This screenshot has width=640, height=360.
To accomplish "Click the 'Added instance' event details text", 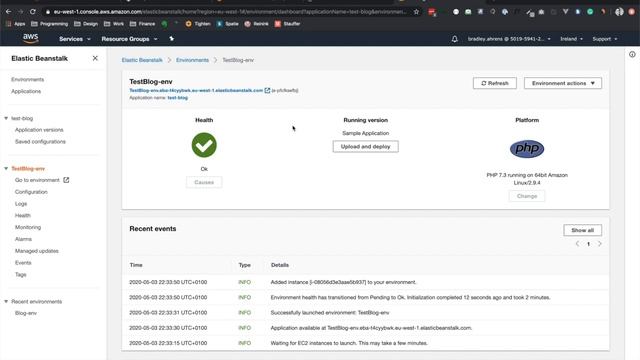I will point(343,282).
